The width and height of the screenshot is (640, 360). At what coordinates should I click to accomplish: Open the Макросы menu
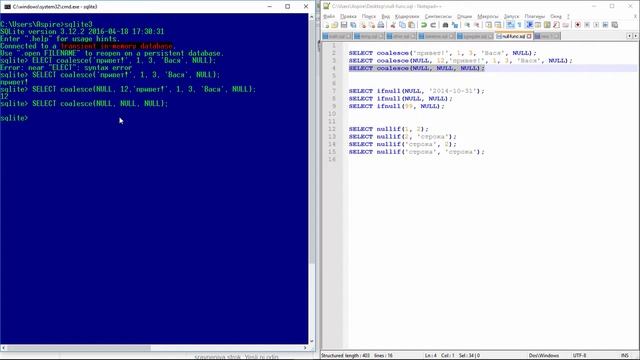pos(488,16)
